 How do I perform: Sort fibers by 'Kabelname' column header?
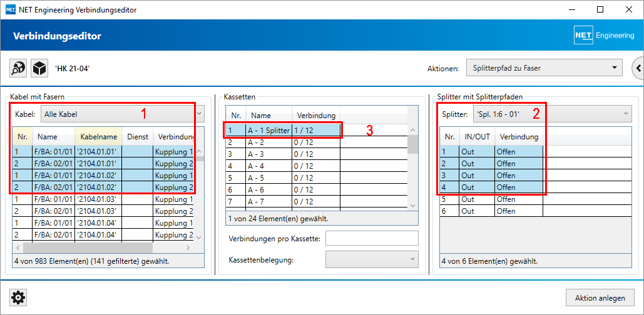pos(98,136)
